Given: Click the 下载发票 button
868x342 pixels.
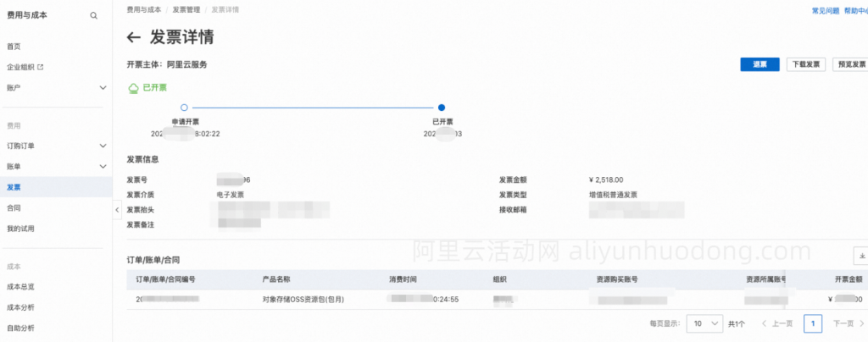Looking at the screenshot, I should point(805,64).
